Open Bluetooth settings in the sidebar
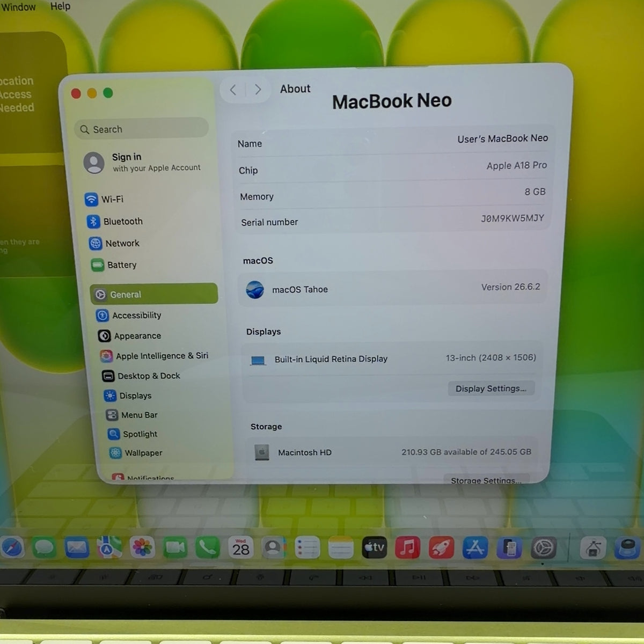This screenshot has width=644, height=644. [x=115, y=221]
